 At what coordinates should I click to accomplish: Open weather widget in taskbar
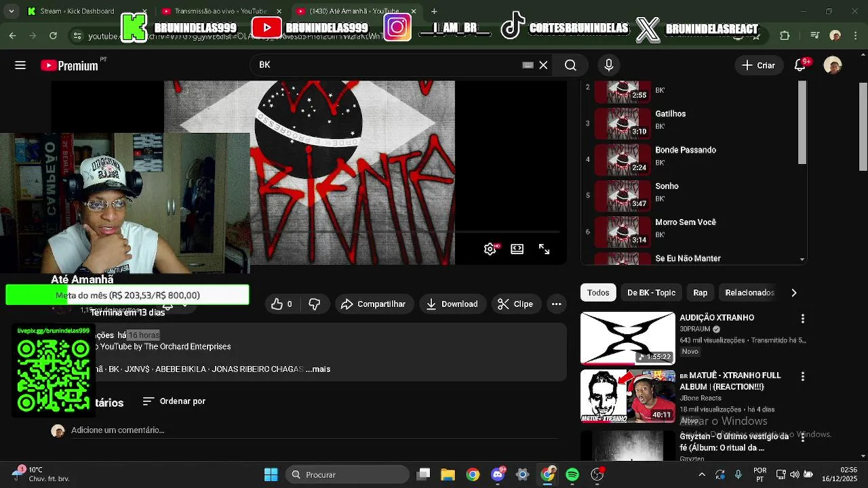(x=42, y=474)
